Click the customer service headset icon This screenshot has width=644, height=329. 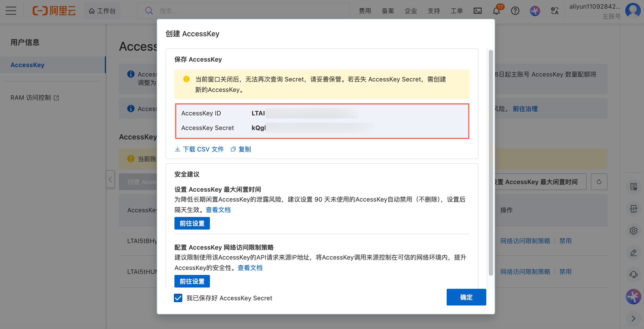tap(633, 275)
